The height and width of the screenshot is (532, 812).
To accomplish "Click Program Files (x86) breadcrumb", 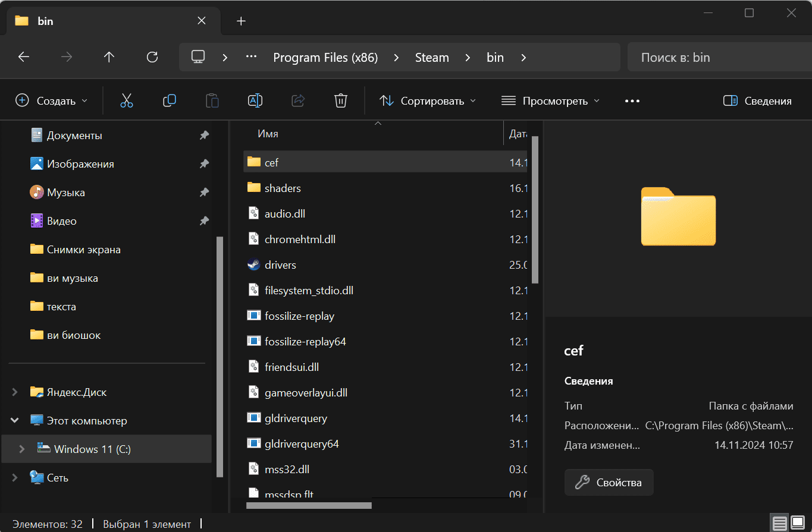I will [325, 58].
